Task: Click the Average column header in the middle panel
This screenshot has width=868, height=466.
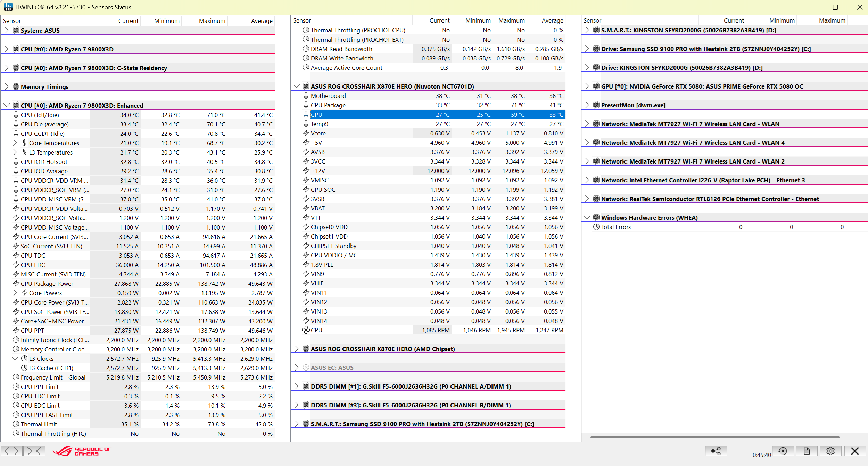Action: coord(546,20)
